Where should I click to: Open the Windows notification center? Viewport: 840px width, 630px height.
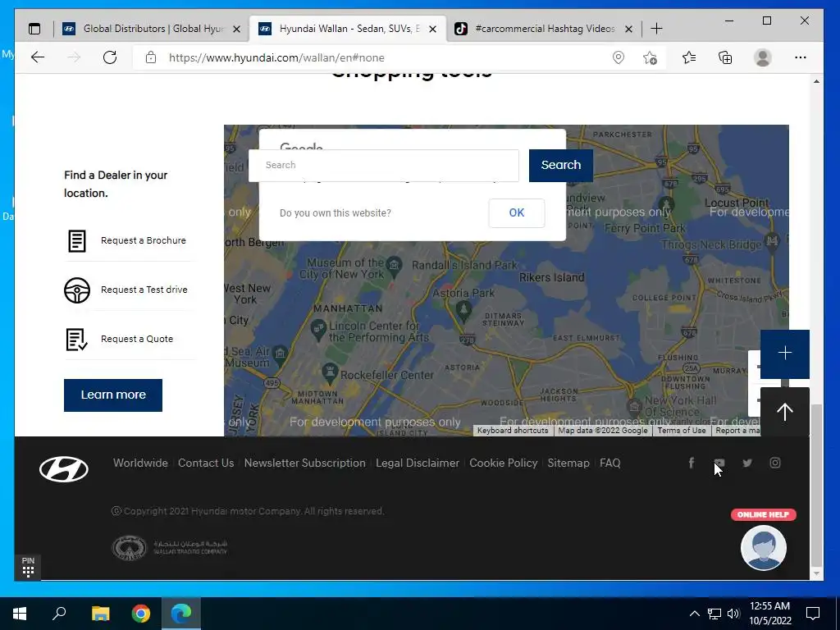pos(813,614)
